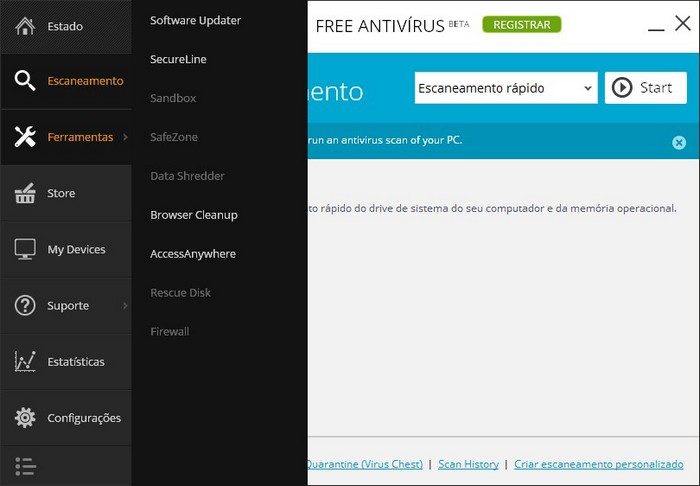Launch Browser Cleanup tool
Screen dimensions: 700x486
194,215
